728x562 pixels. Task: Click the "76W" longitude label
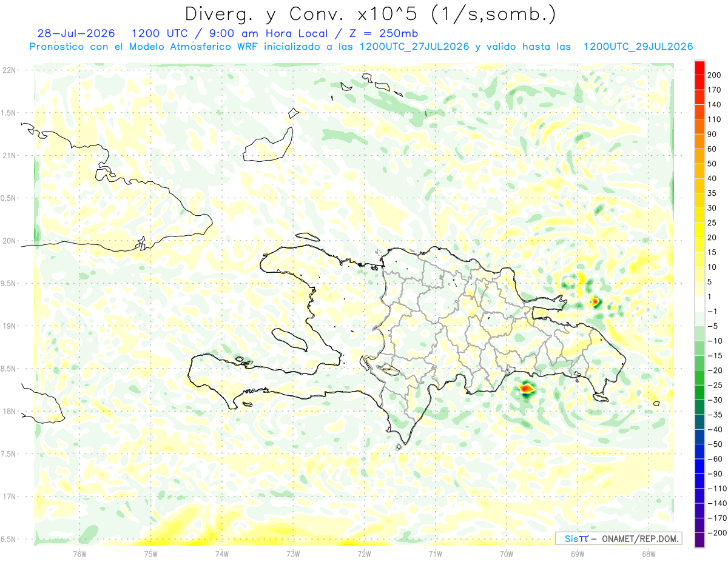tap(79, 554)
